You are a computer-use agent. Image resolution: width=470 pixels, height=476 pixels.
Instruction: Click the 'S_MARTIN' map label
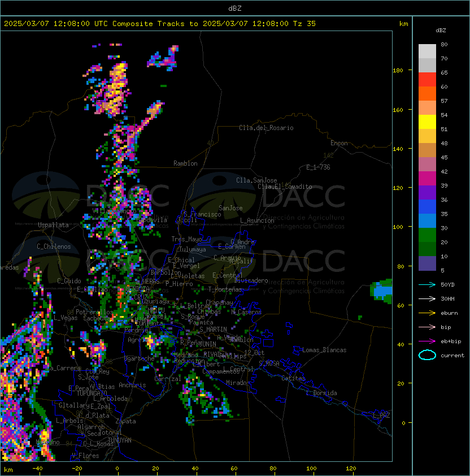pyautogui.click(x=213, y=330)
